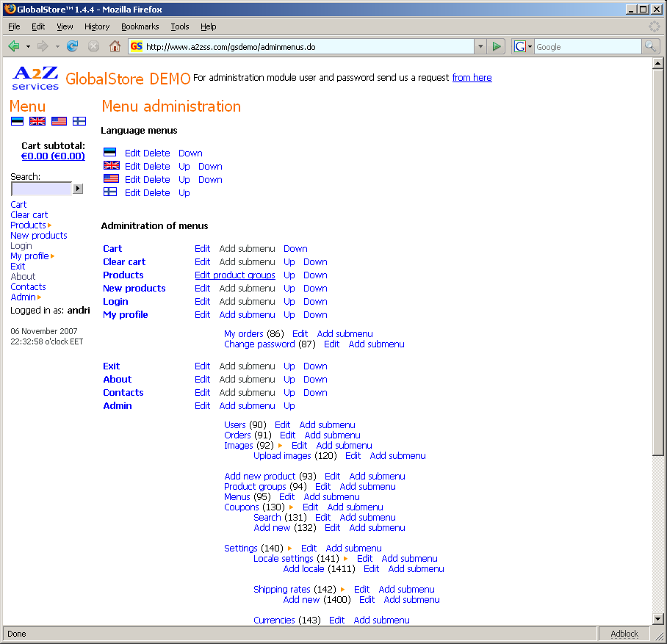Click the orange arrow next to Images (92)
Viewport: 667px width, 644px height.
280,446
